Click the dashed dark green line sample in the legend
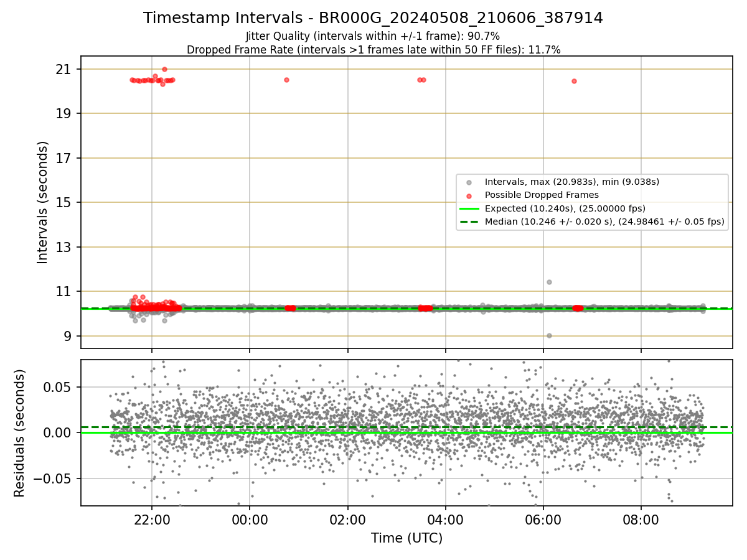747x560 pixels. 469,222
